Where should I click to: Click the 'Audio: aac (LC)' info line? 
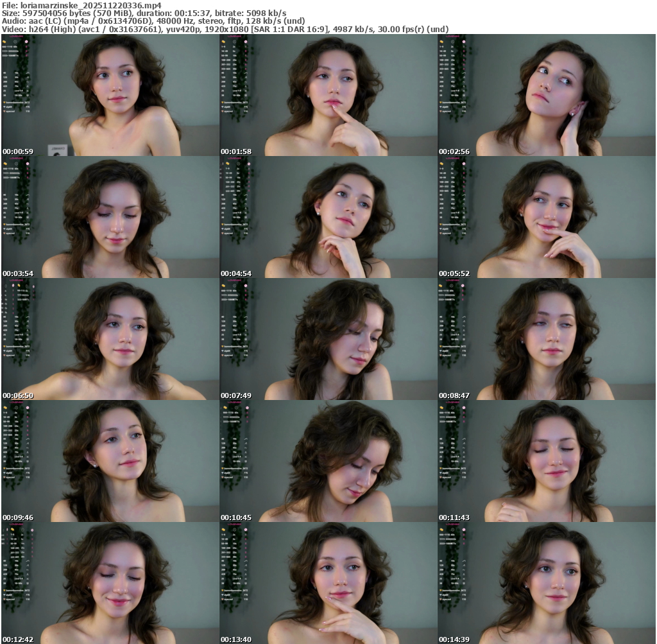click(153, 21)
